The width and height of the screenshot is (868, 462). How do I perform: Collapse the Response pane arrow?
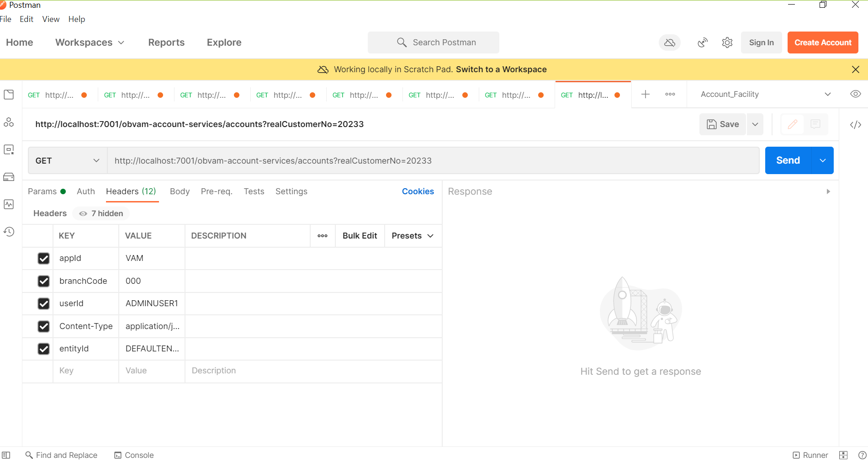coord(828,191)
